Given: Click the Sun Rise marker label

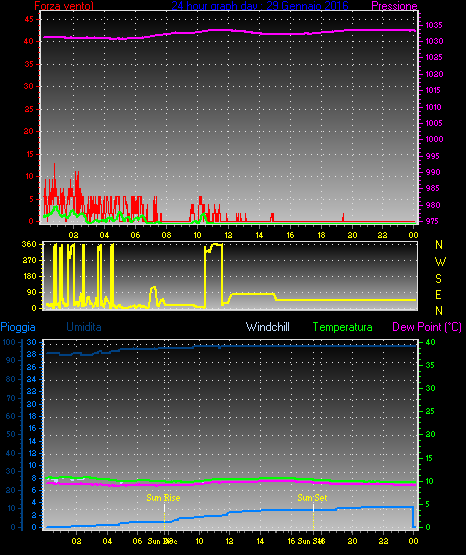Looking at the screenshot, I should (163, 498).
